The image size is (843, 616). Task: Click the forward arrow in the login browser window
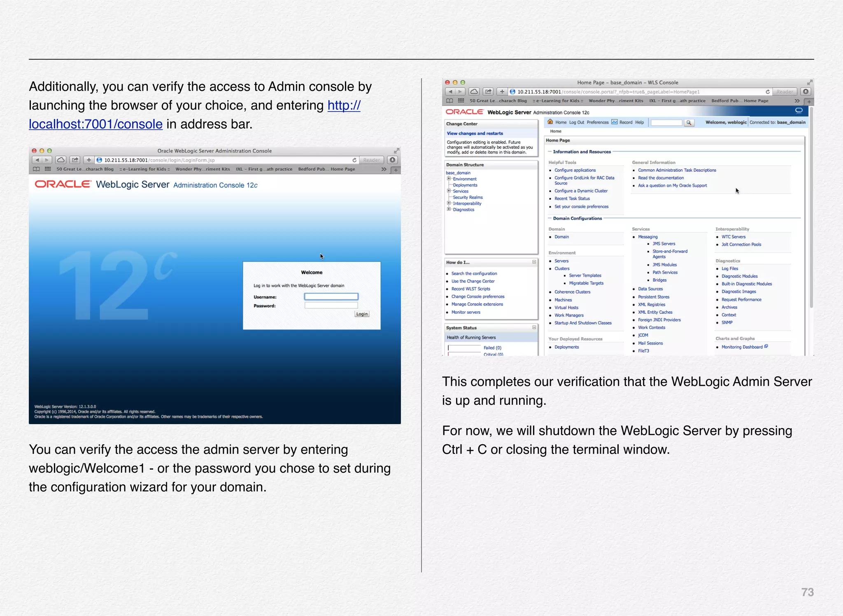[47, 160]
